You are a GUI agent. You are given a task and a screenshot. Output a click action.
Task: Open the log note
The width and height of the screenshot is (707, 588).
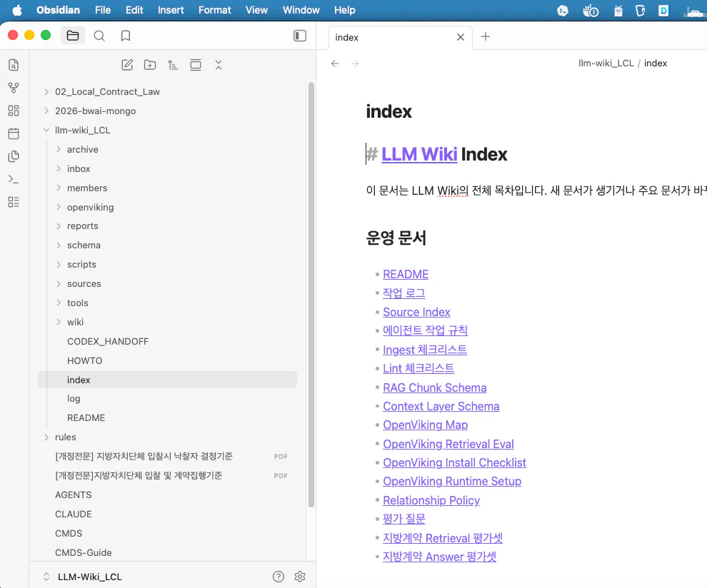[x=74, y=399]
